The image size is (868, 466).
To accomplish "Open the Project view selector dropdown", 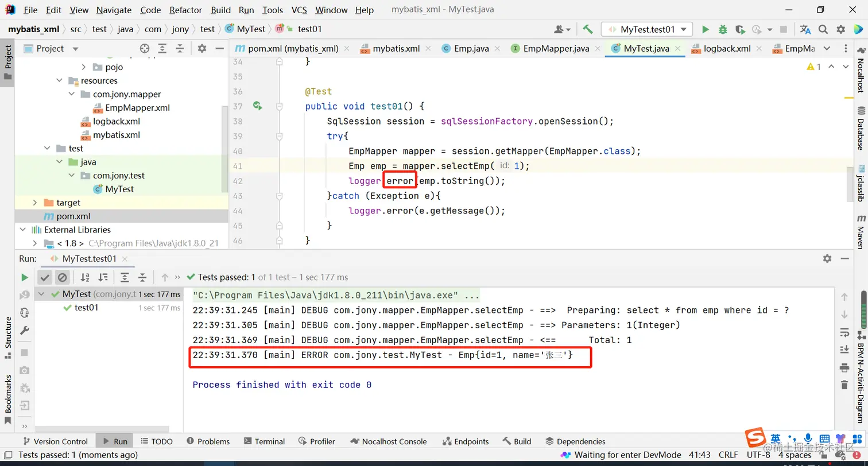I will coord(51,49).
